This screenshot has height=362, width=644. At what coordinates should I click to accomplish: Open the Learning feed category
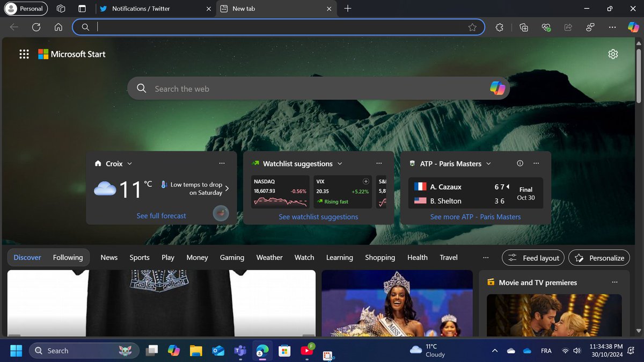340,258
